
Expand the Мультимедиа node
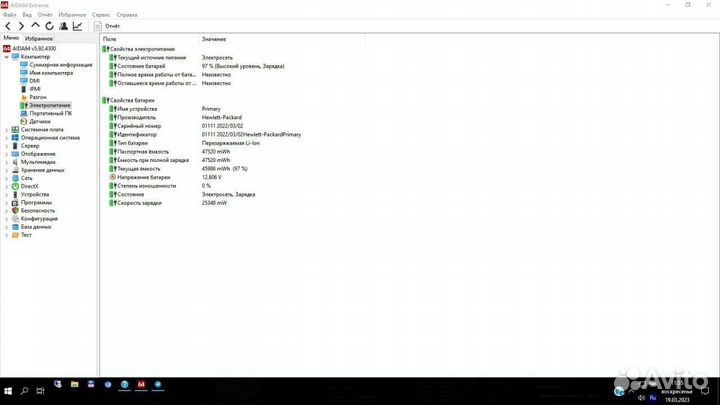point(6,162)
